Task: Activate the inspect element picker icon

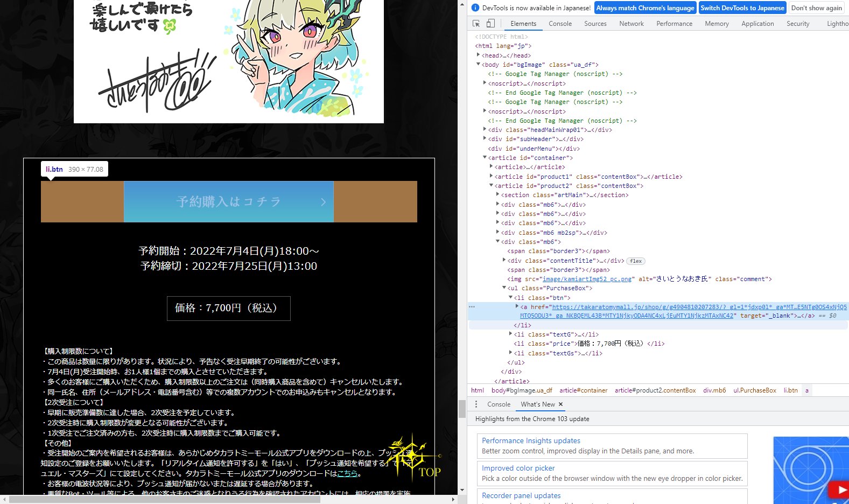Action: tap(476, 24)
